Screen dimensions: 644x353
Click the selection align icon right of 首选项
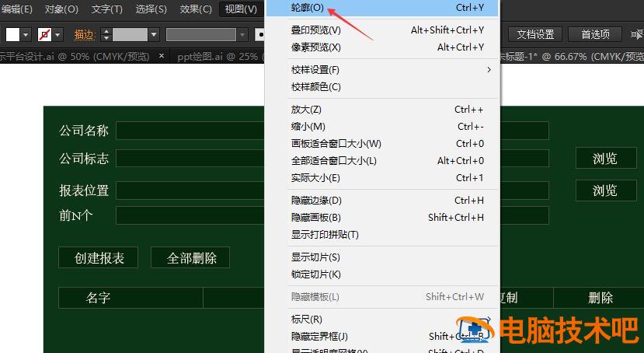[636, 34]
